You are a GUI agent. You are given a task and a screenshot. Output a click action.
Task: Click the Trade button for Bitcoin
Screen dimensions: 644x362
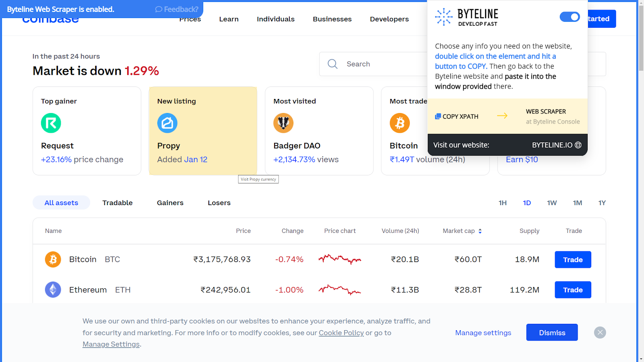573,259
